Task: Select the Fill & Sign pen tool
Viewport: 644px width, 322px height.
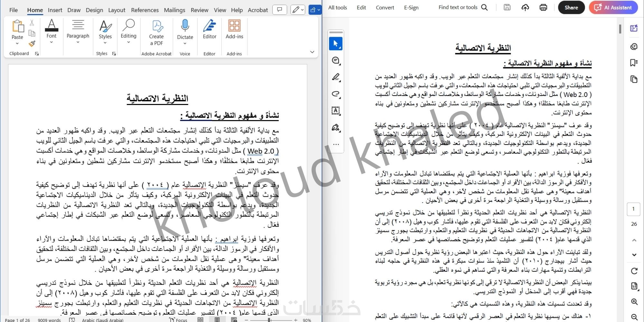Action: pyautogui.click(x=336, y=128)
